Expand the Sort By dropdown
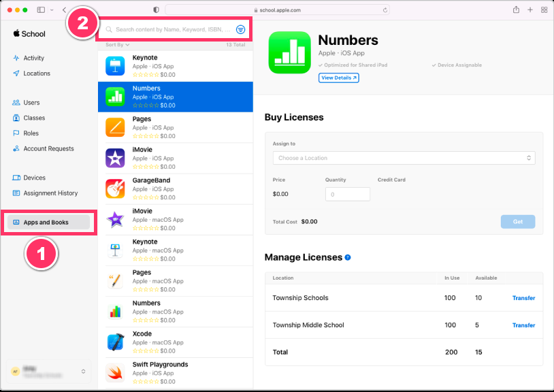Viewport: 554px width, 392px height. pos(118,45)
